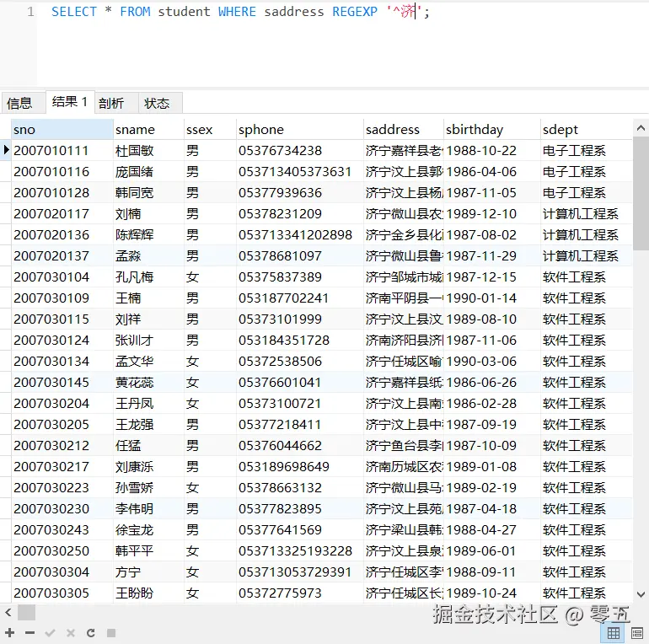Switch to form view icon
The width and height of the screenshot is (649, 644).
click(637, 633)
